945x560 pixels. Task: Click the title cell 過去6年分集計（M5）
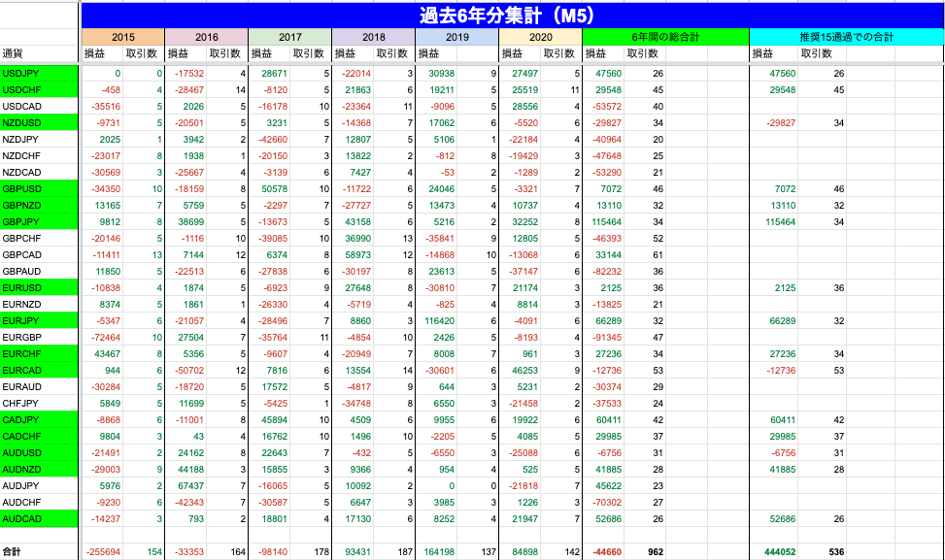pyautogui.click(x=512, y=16)
